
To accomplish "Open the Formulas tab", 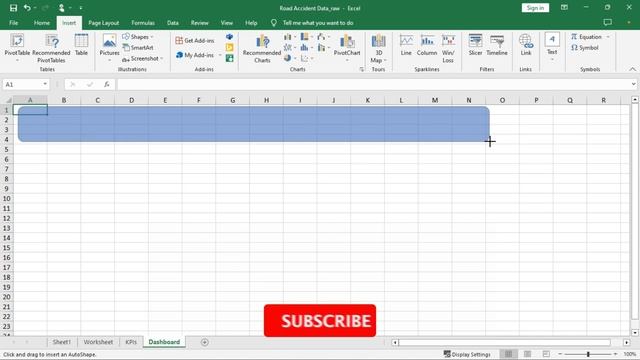I will [x=143, y=23].
